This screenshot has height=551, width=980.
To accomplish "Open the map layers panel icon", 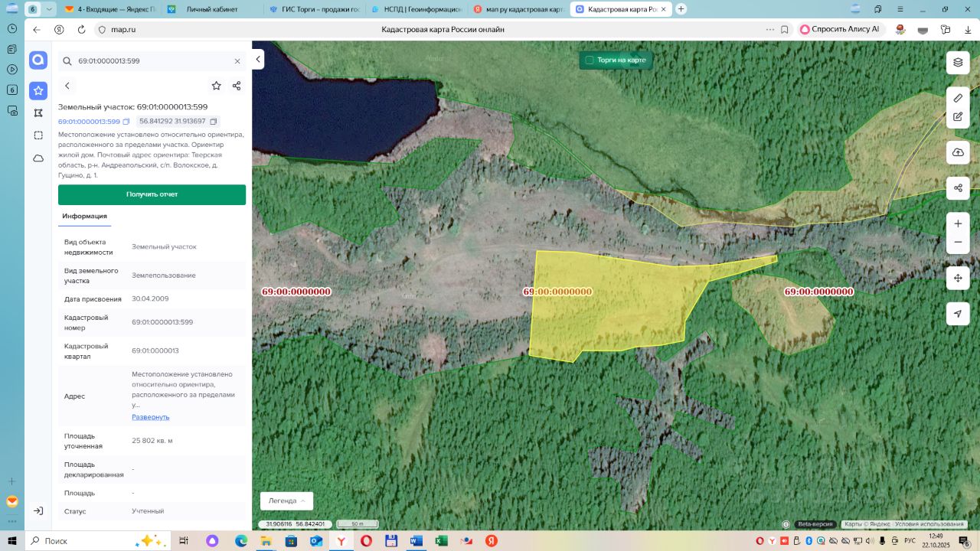I will 958,62.
